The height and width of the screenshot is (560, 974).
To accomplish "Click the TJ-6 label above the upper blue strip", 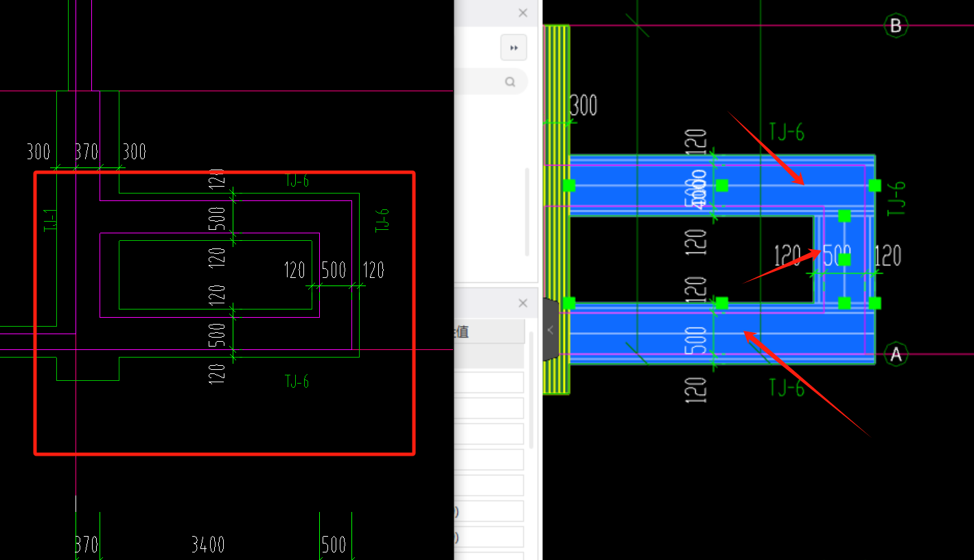I will pyautogui.click(x=787, y=132).
